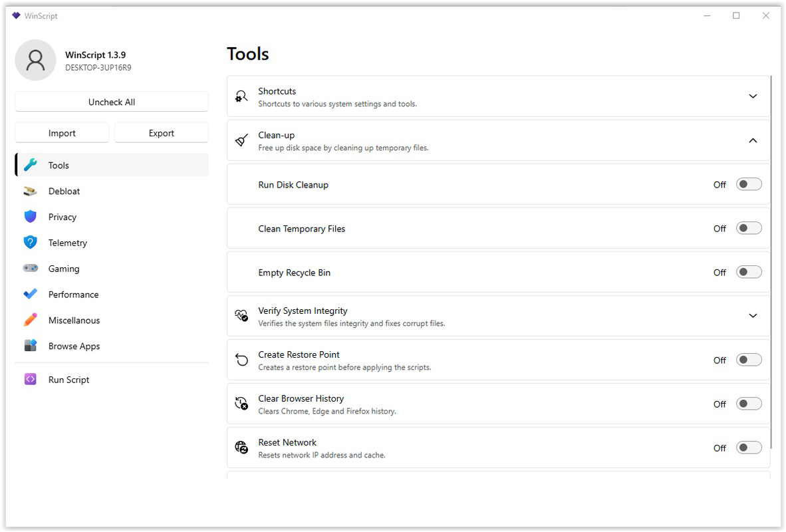The width and height of the screenshot is (786, 532).
Task: Click 'Creates a restore point' description
Action: point(344,368)
